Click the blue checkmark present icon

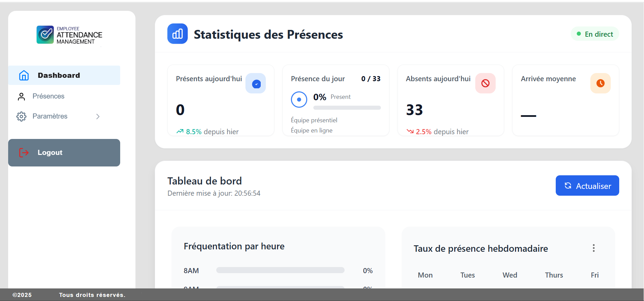(x=256, y=84)
